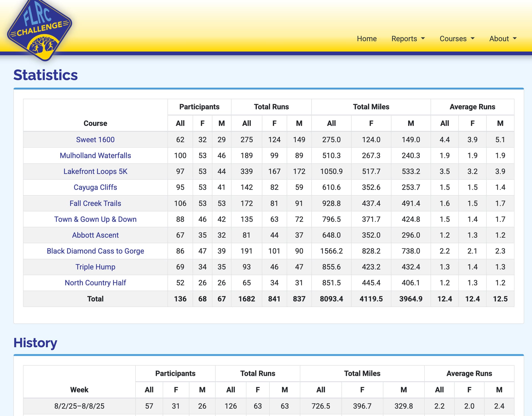Open Town & Gown Up & Down link
This screenshot has height=416, width=532.
[x=95, y=219]
